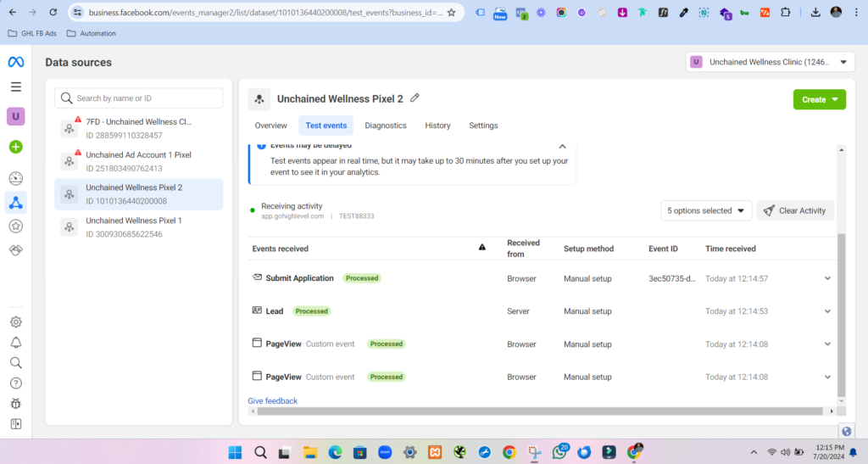Collapse the Events may be delayed notice
This screenshot has height=464, width=868.
click(x=562, y=147)
